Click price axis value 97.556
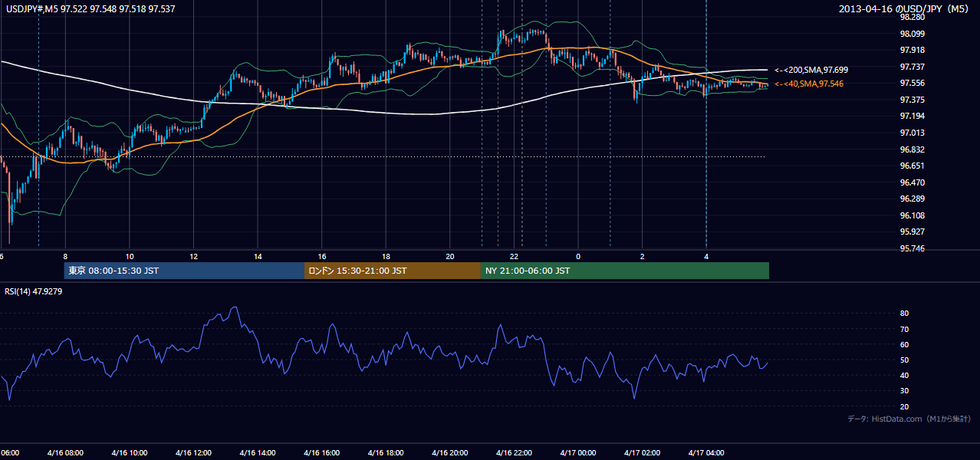Viewport: 980px width, 460px height. pos(912,83)
